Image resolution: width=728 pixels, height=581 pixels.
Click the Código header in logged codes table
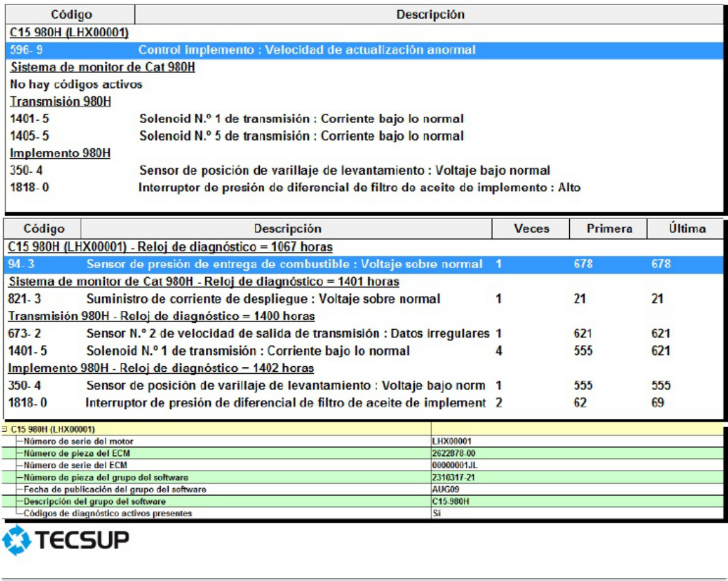click(x=43, y=229)
